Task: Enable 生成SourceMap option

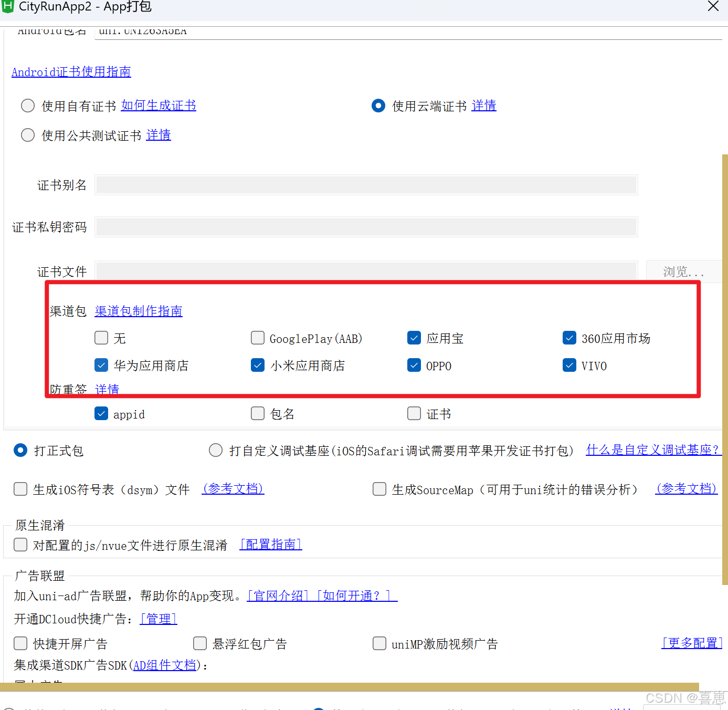Action: (379, 489)
